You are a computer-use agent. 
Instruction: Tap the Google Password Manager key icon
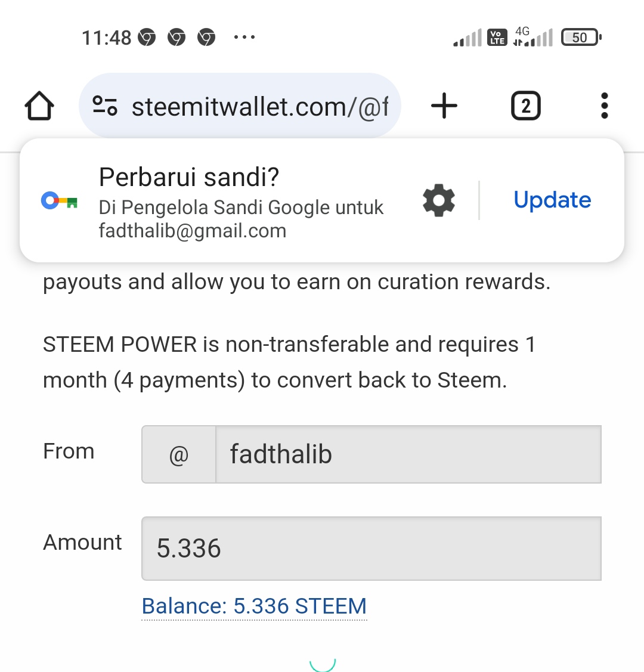click(60, 201)
